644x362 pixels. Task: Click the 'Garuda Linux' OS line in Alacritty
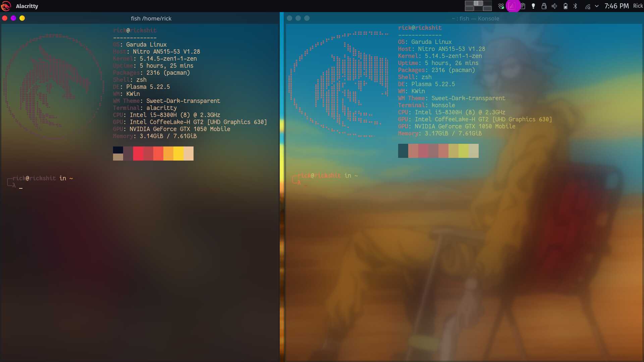click(140, 45)
